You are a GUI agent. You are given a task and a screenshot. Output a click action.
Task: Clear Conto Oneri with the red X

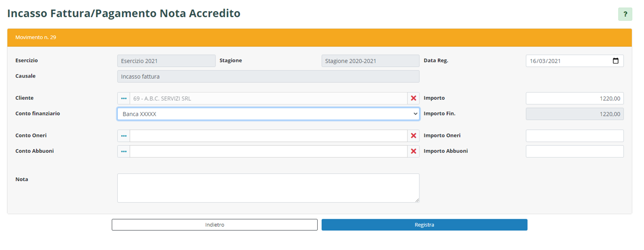coord(413,136)
